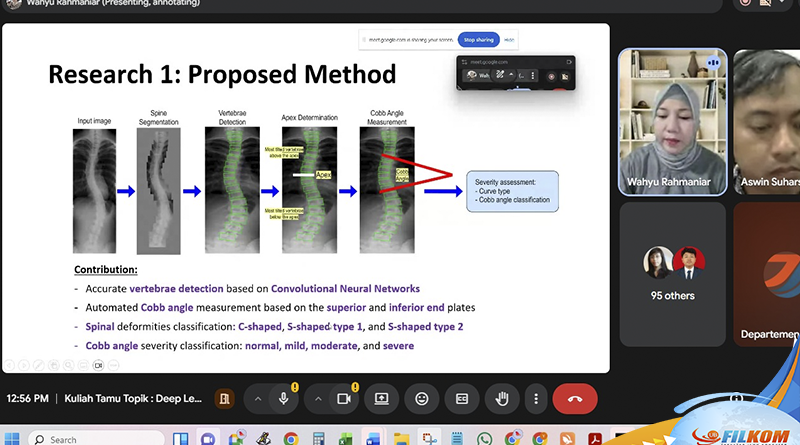The image size is (800, 445).
Task: Raise hand in the meeting
Action: pos(502,399)
